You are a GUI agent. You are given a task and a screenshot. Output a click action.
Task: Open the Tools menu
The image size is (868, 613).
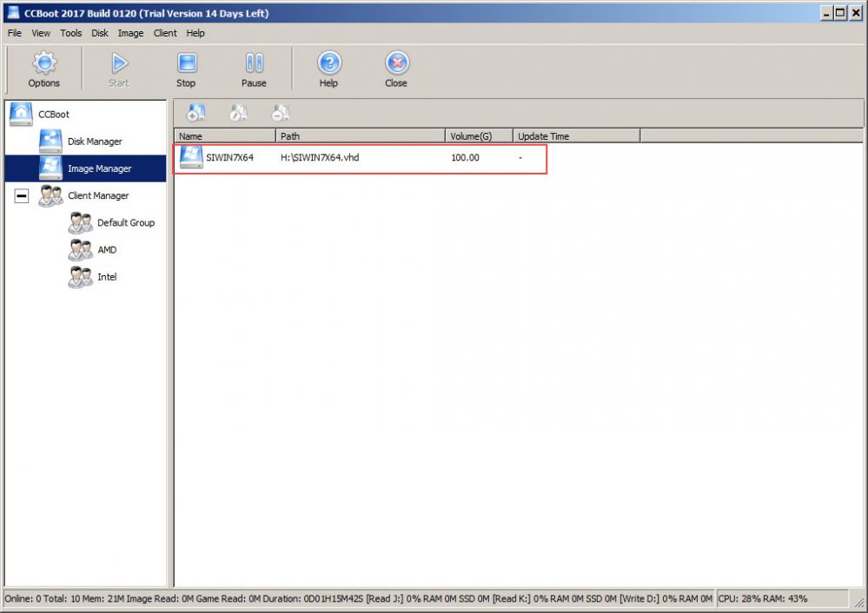click(x=71, y=33)
